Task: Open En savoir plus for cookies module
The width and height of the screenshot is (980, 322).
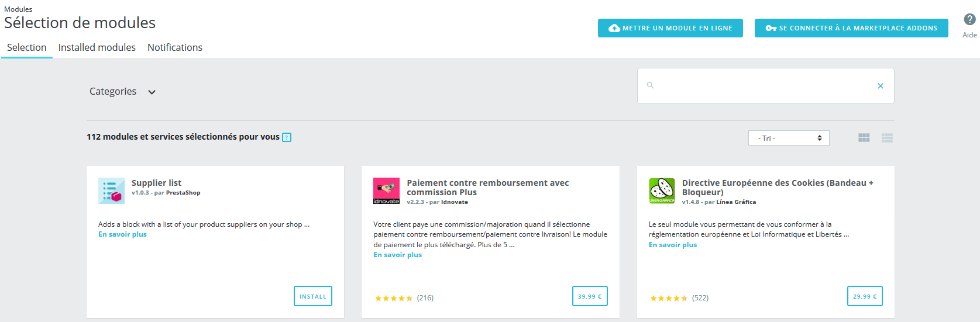Action: [x=673, y=245]
